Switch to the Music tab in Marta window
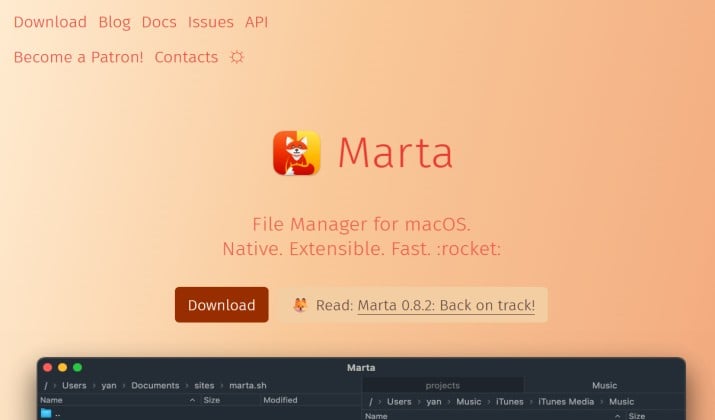Viewport: 715px width, 420px height. 604,385
